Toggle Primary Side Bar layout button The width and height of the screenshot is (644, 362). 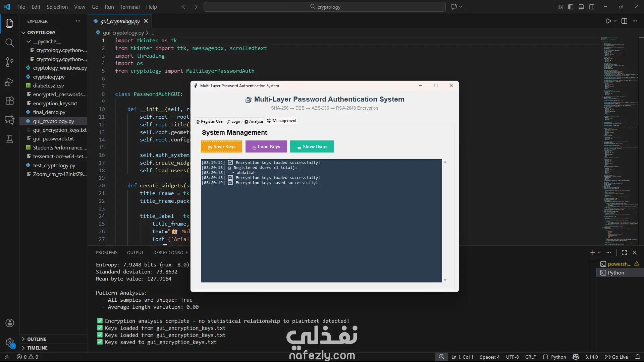(x=571, y=7)
